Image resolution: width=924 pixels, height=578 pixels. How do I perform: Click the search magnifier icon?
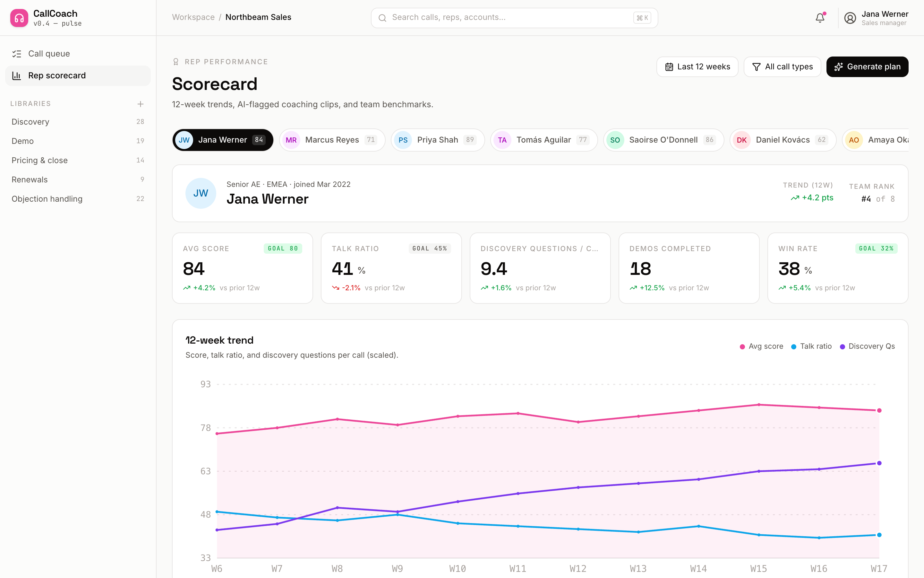pos(382,18)
